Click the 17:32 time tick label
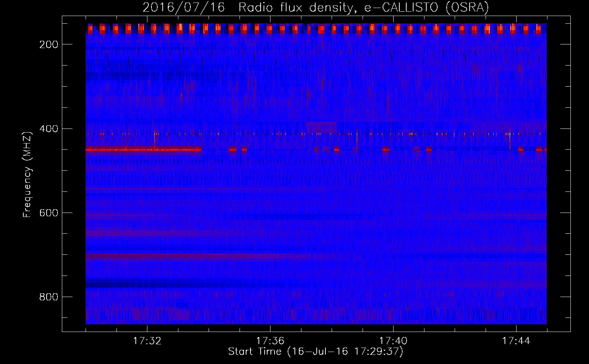 click(x=147, y=341)
